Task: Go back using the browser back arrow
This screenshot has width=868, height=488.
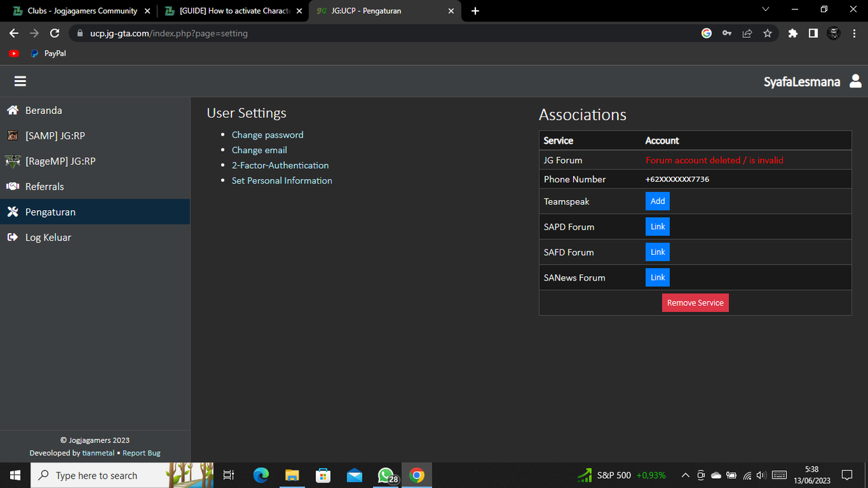Action: 14,33
